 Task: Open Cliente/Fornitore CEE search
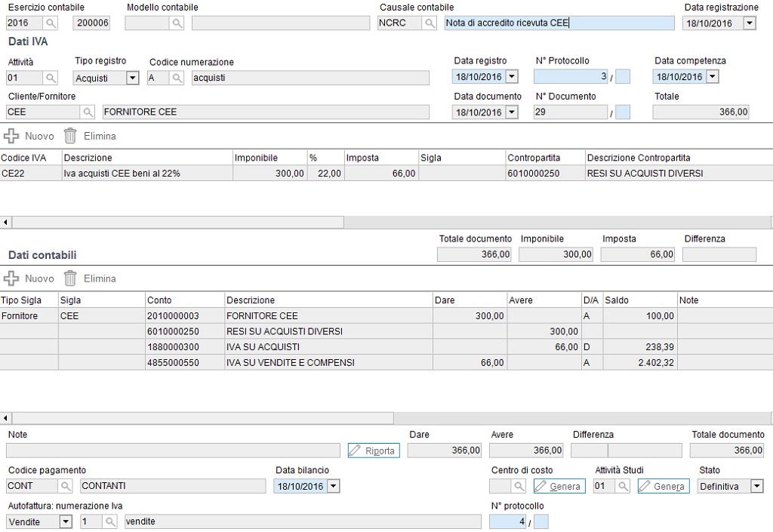(x=88, y=112)
